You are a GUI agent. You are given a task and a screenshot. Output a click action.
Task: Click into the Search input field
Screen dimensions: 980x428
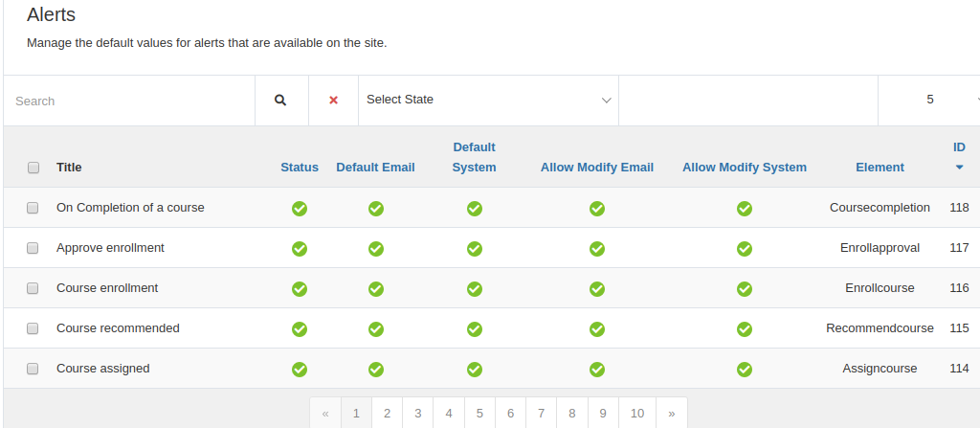point(129,101)
